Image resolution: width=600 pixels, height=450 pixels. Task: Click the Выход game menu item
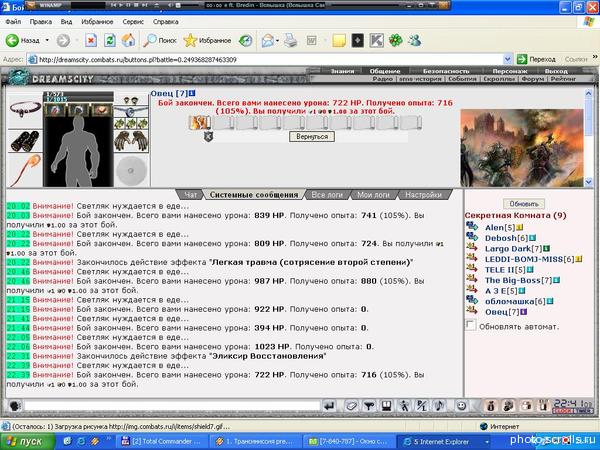tap(556, 71)
